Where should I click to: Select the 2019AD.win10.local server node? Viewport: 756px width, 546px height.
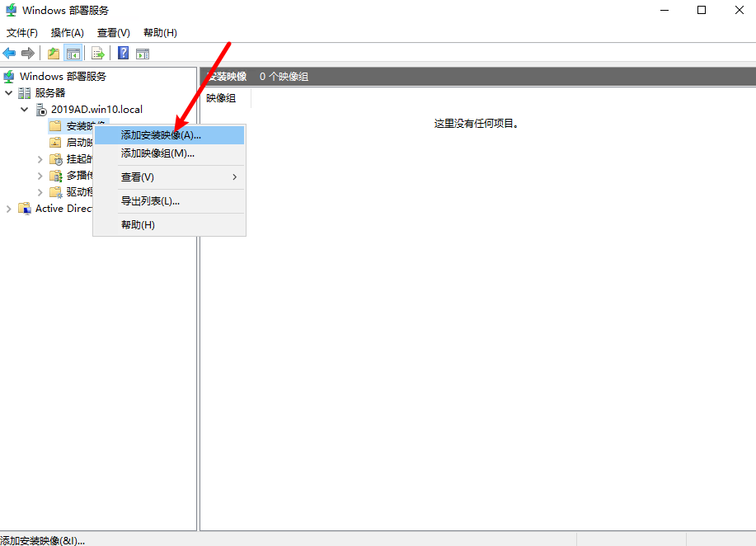96,109
